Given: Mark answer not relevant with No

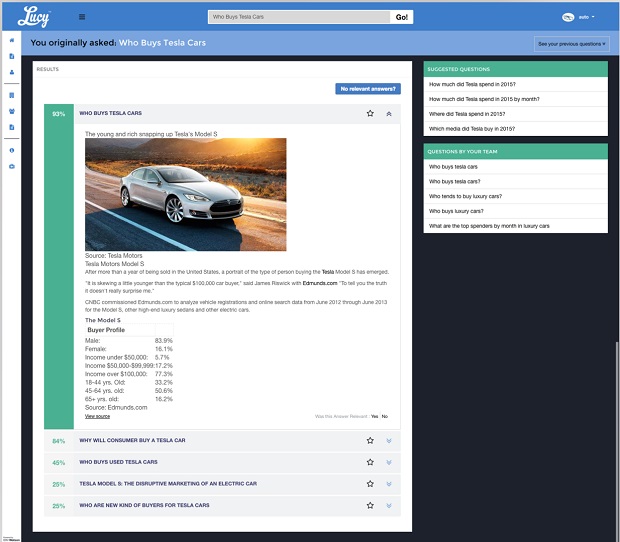Looking at the screenshot, I should [385, 416].
